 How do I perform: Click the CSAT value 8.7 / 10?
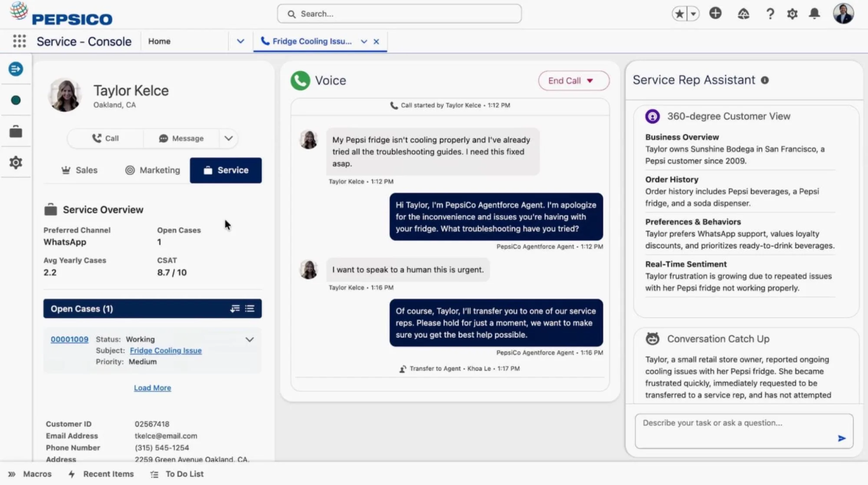[x=172, y=272]
